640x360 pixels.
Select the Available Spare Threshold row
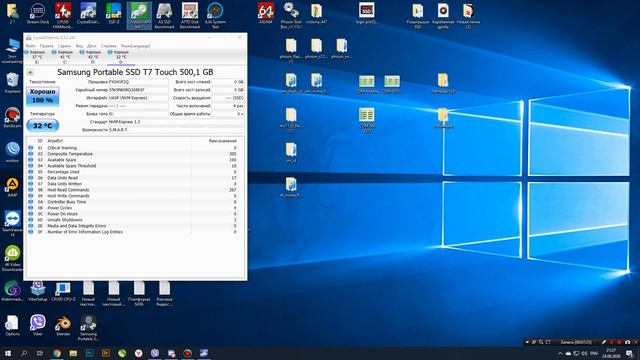(136, 166)
